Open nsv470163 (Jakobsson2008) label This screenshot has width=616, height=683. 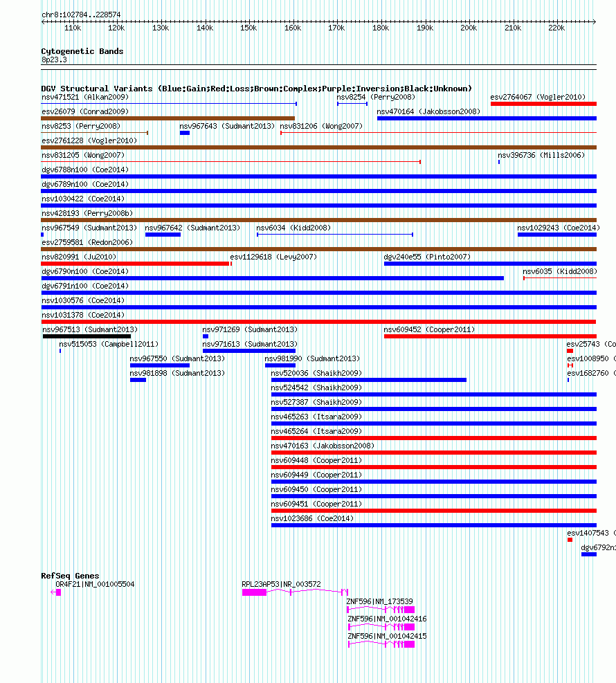click(323, 446)
